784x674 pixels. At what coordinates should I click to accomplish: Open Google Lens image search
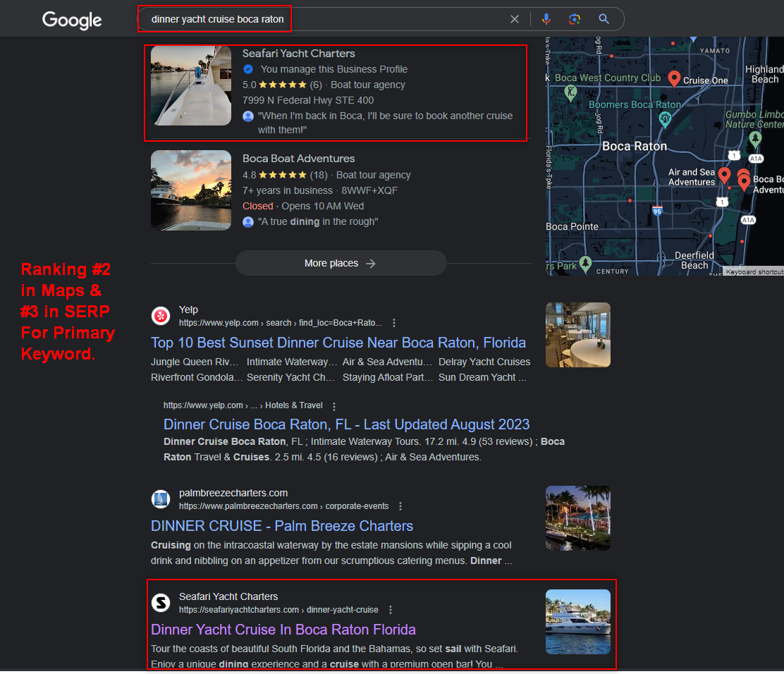point(575,19)
